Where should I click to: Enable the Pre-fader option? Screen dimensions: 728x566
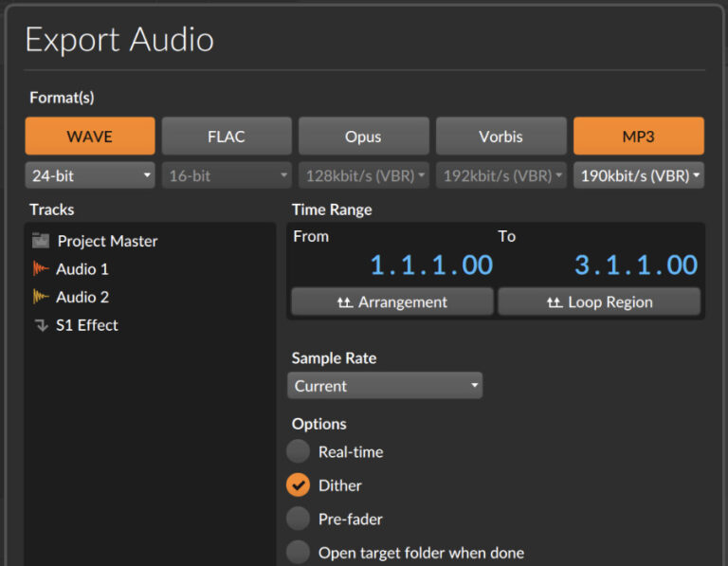click(298, 519)
